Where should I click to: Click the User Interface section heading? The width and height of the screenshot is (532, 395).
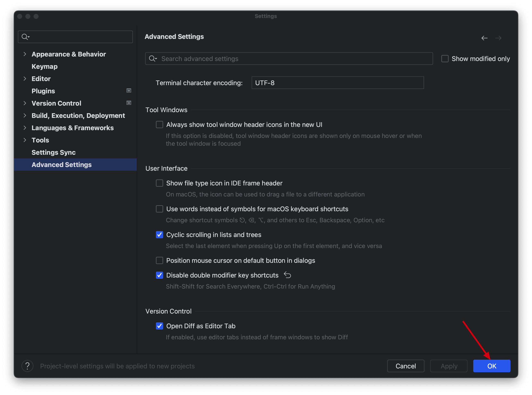[x=166, y=168]
